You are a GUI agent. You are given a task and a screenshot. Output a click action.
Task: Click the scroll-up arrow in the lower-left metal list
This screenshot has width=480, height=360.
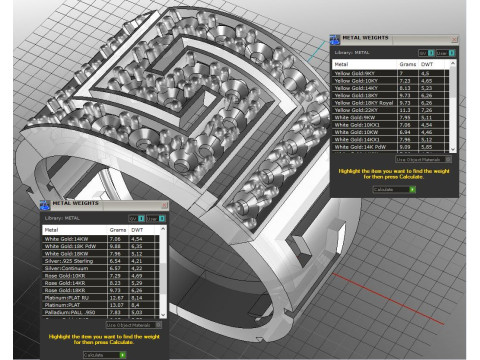(x=163, y=229)
